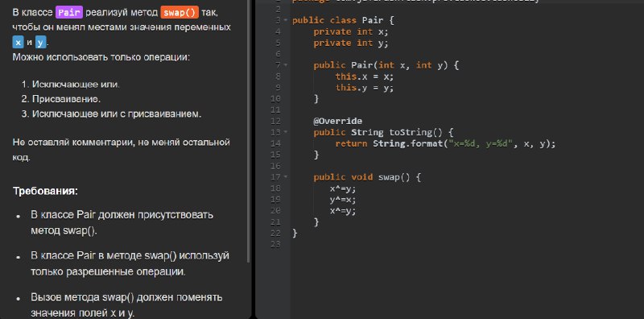Collapse the Pair constructor fold arrow
The image size is (644, 319).
pos(286,65)
